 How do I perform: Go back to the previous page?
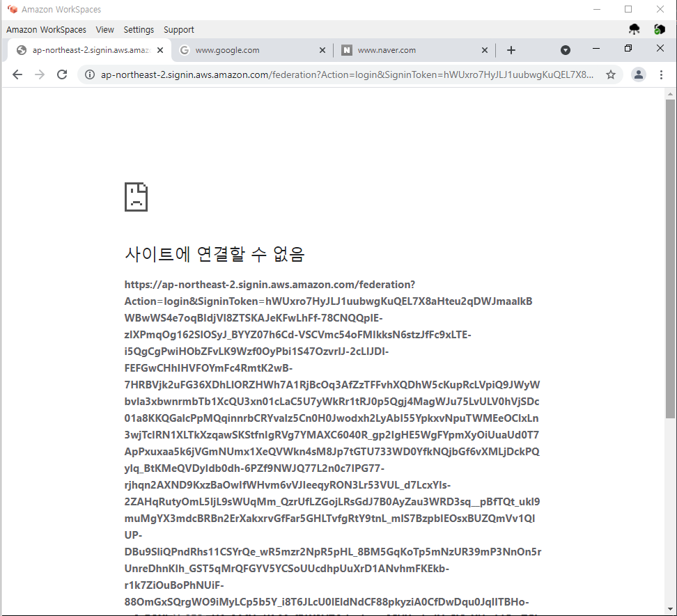tap(17, 74)
